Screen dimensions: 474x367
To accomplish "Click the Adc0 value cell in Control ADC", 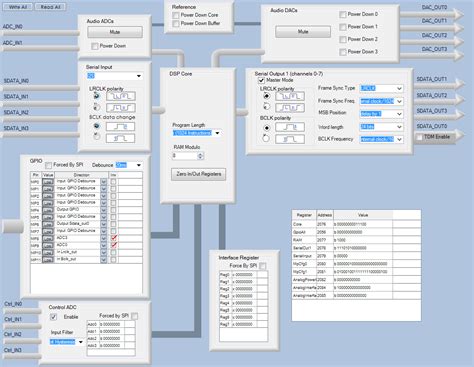I will (112, 324).
